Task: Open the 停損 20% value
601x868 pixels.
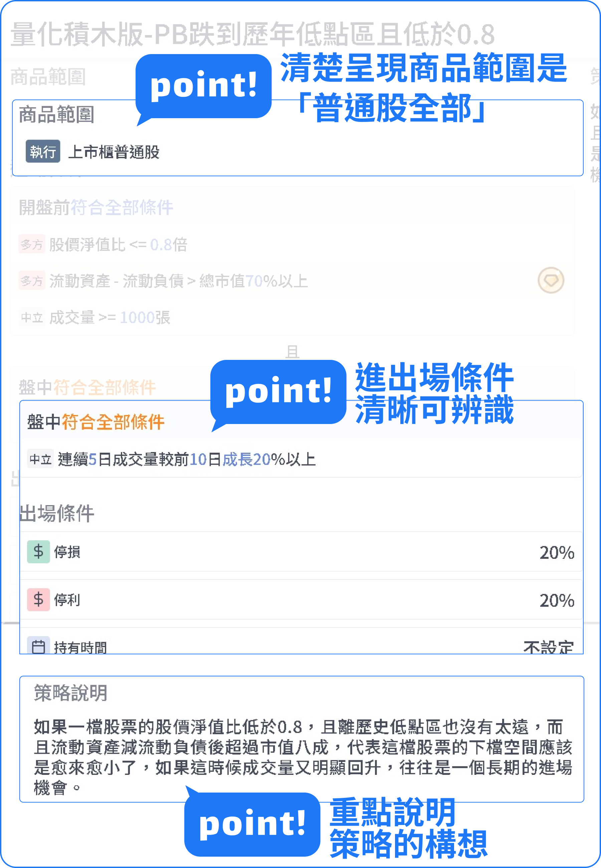Action: coord(557,553)
